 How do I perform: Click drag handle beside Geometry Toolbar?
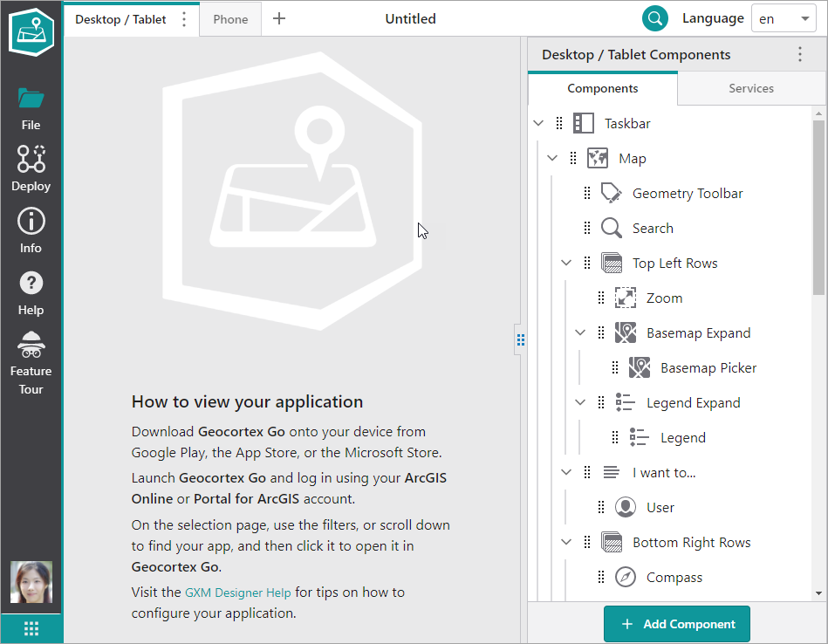click(x=586, y=193)
